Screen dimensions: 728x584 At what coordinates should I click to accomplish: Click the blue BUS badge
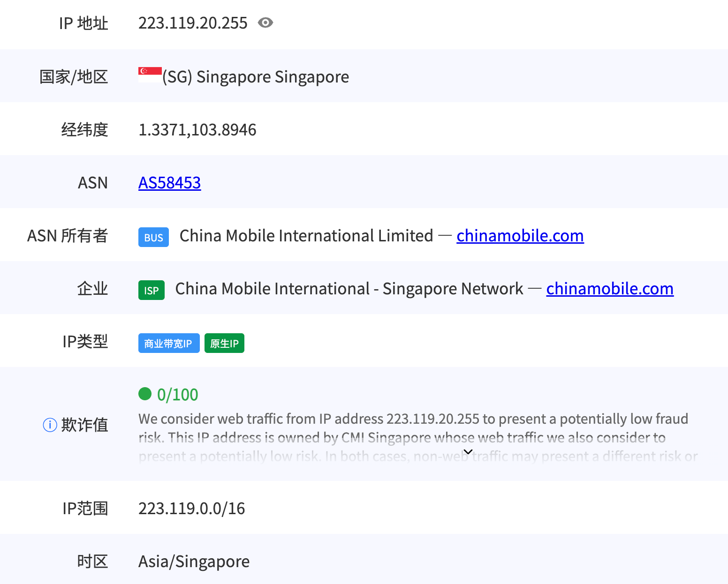pos(153,237)
